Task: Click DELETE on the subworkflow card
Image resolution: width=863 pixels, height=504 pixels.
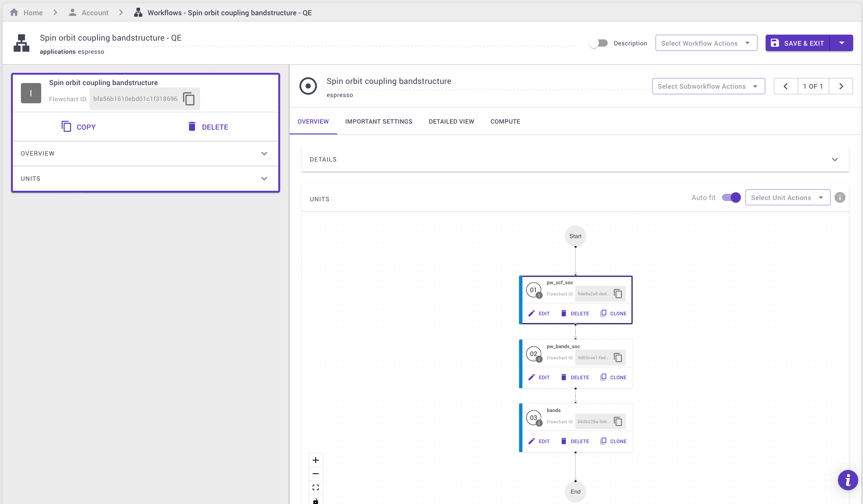Action: [x=208, y=127]
